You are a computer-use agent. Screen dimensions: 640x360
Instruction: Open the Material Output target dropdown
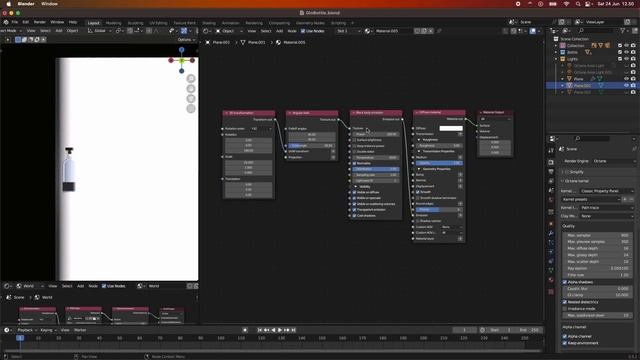[495, 119]
